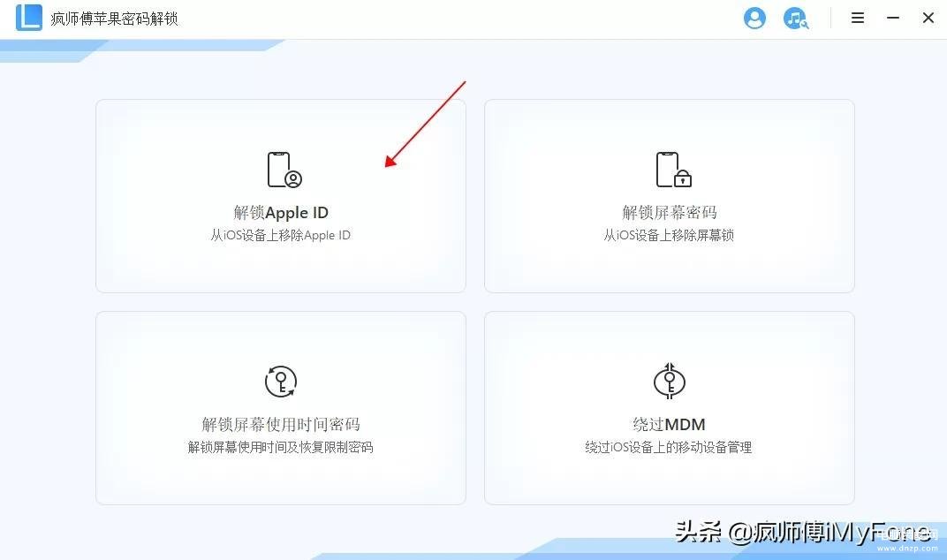Choose 解锁屏幕密码 title
Screen dimensions: 947x560
(670, 213)
